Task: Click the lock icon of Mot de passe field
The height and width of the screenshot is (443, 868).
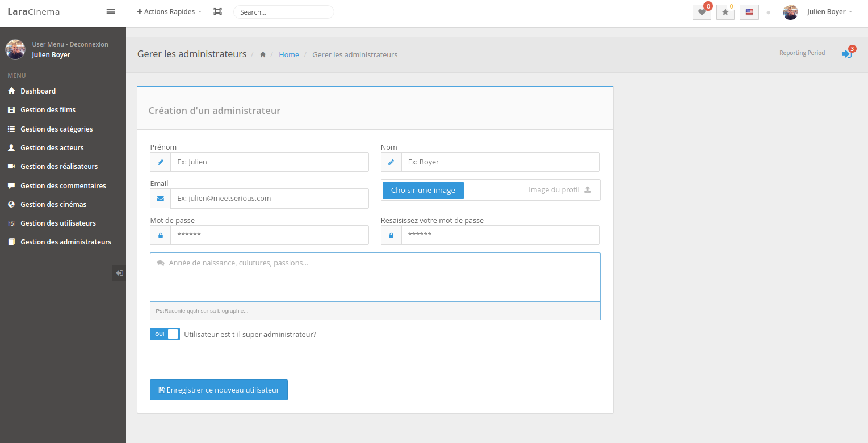Action: pos(161,235)
